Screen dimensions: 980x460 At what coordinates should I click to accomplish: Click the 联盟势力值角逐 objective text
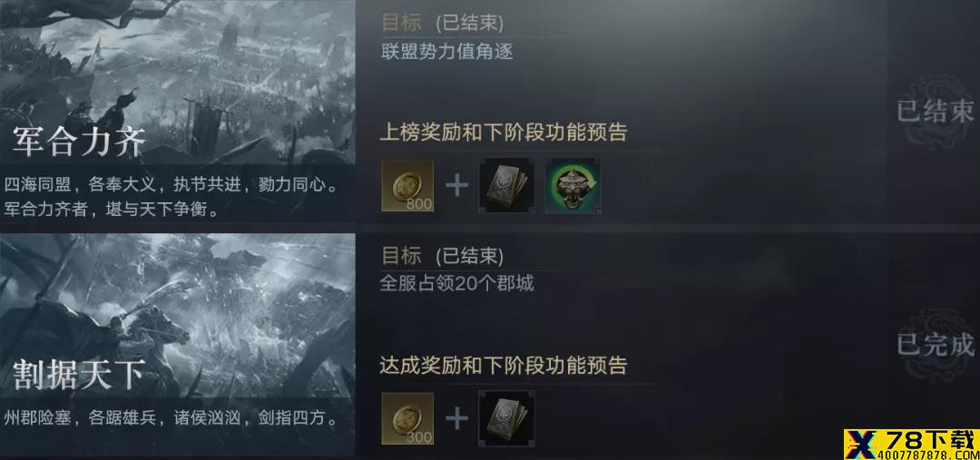click(x=446, y=51)
